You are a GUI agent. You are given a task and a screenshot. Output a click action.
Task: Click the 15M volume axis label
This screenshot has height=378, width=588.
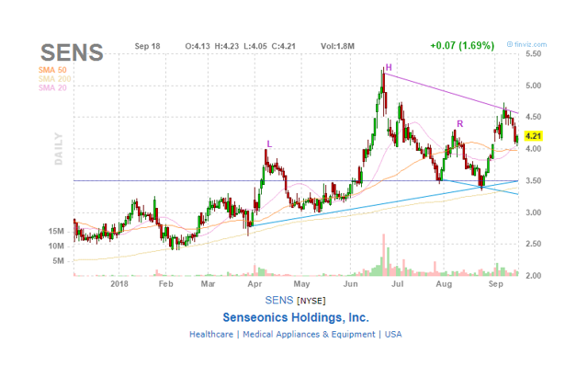(56, 232)
